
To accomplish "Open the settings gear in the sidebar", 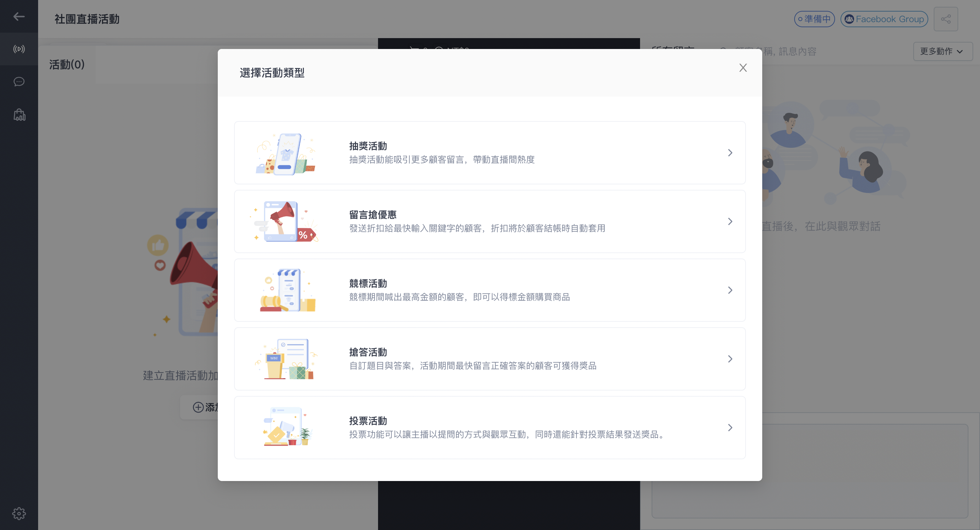I will tap(19, 514).
